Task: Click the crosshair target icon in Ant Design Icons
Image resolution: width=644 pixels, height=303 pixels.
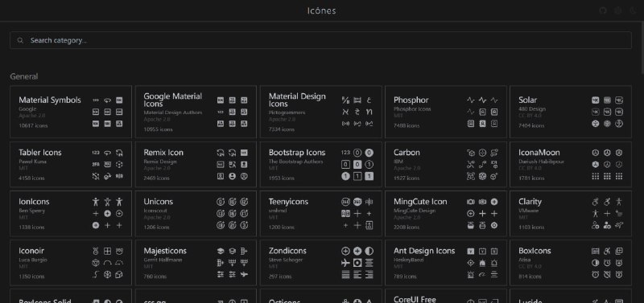Action: 471,263
